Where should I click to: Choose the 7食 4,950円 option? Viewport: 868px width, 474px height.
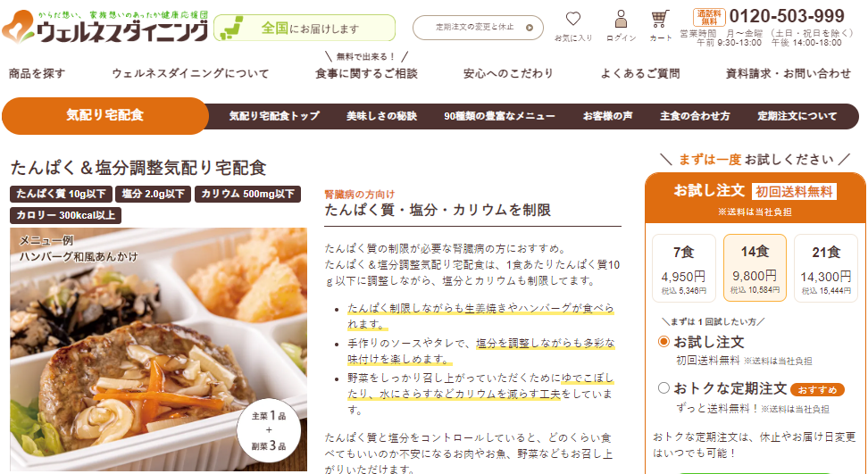[684, 269]
